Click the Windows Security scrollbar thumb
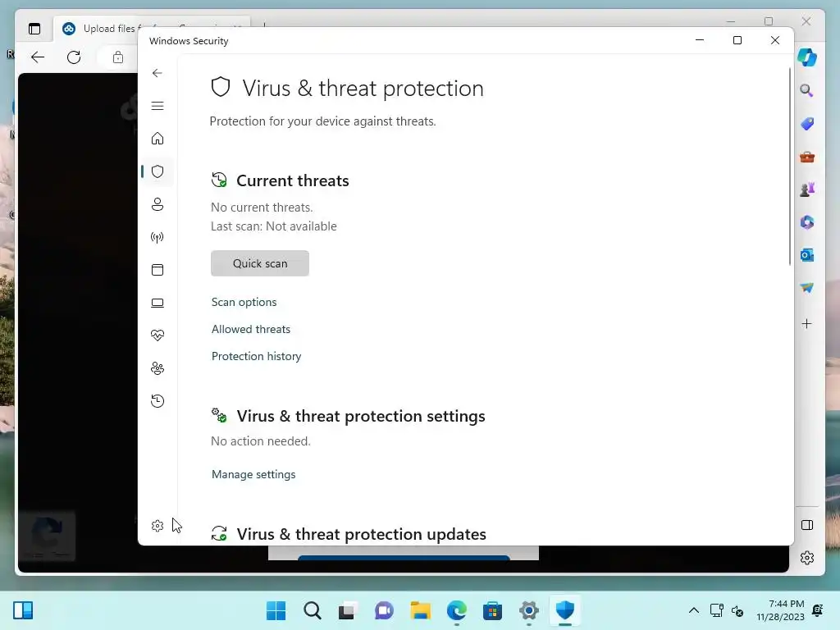Screen dimensions: 840x630 coord(789,166)
